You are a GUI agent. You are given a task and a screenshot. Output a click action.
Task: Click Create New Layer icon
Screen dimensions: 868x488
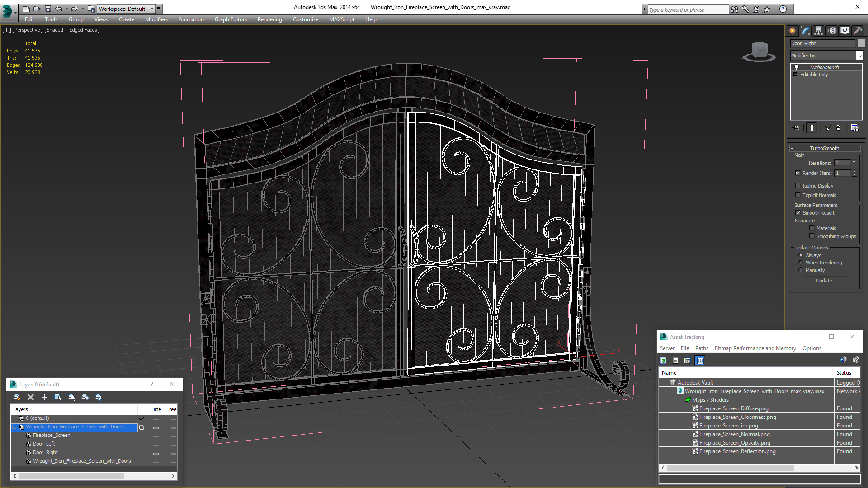click(x=17, y=397)
